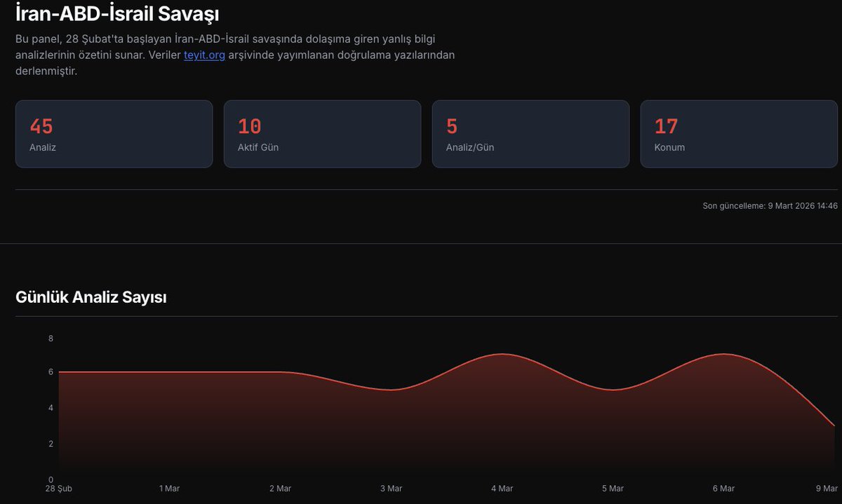Click the "5 Mar" date label
The image size is (842, 504).
point(613,489)
